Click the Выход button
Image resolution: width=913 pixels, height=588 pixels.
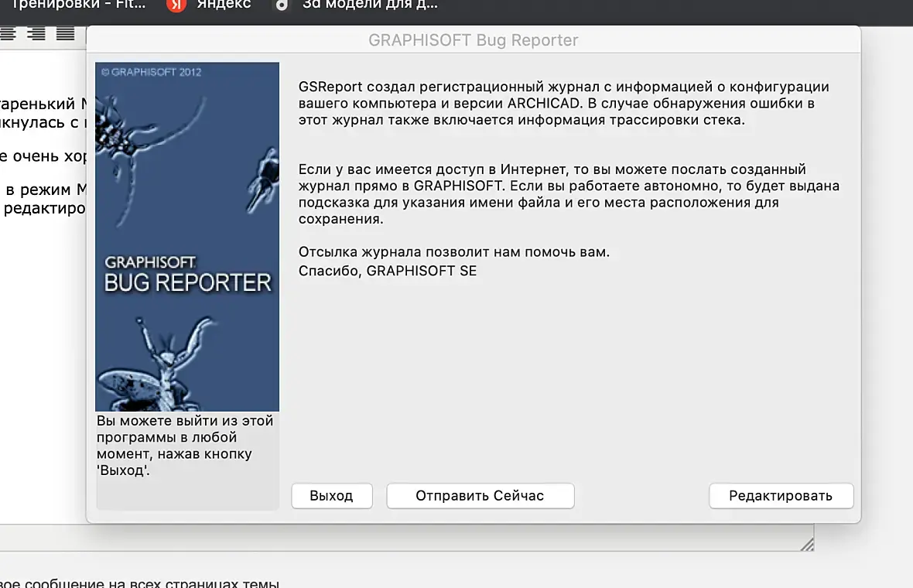tap(331, 495)
